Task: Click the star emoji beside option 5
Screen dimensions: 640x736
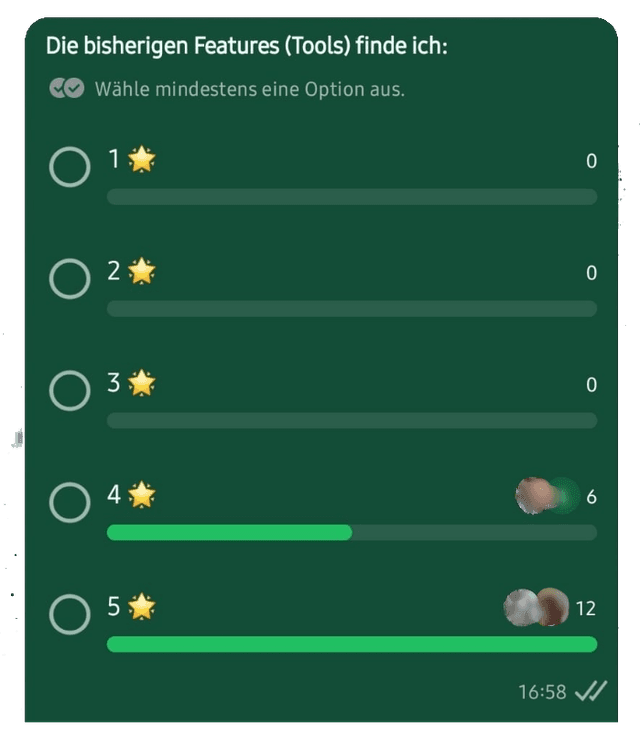Action: tap(142, 607)
